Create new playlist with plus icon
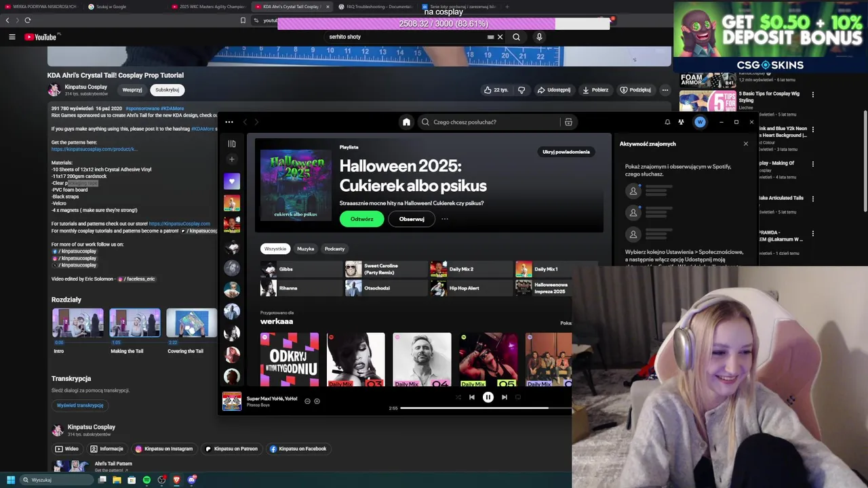 232,159
